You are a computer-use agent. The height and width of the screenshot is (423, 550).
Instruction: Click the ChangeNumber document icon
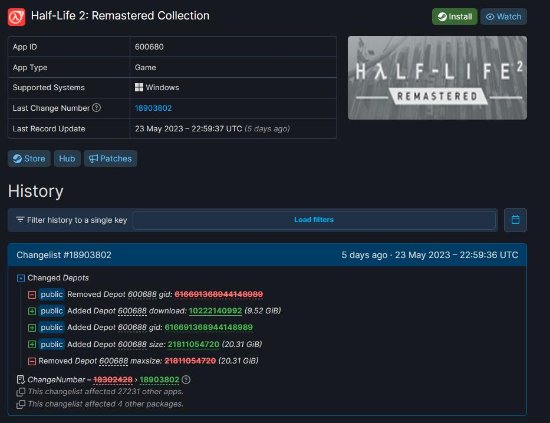[x=21, y=380]
